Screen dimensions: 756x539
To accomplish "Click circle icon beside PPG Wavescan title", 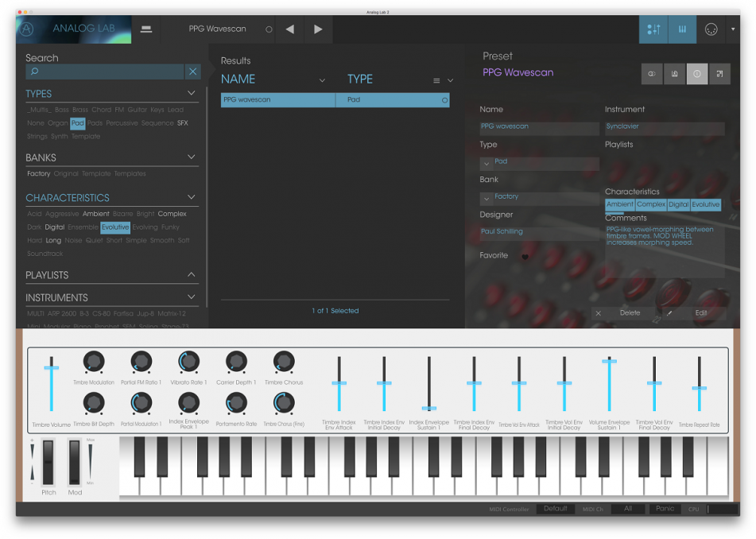I will [269, 29].
